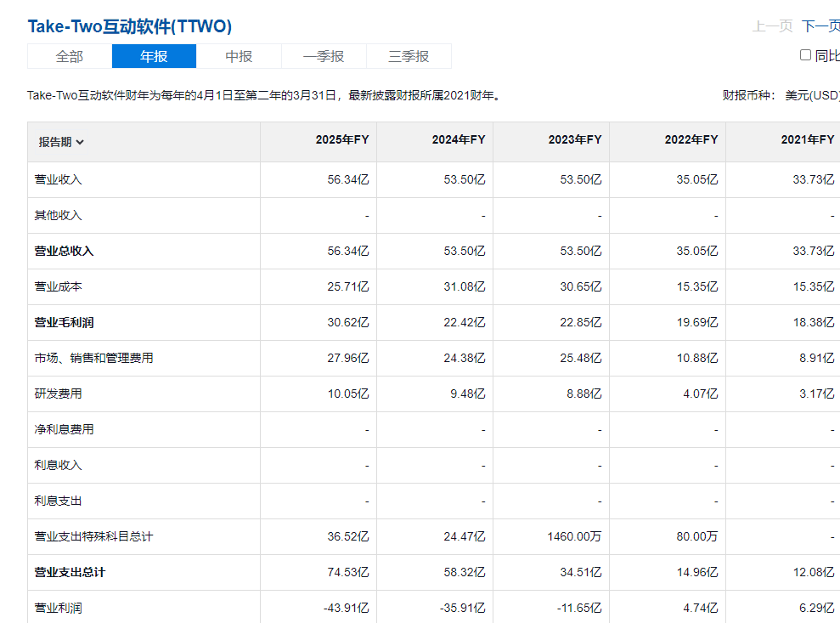Click 营业毛利润 value 30.62亿
This screenshot has width=840, height=623.
coord(348,322)
